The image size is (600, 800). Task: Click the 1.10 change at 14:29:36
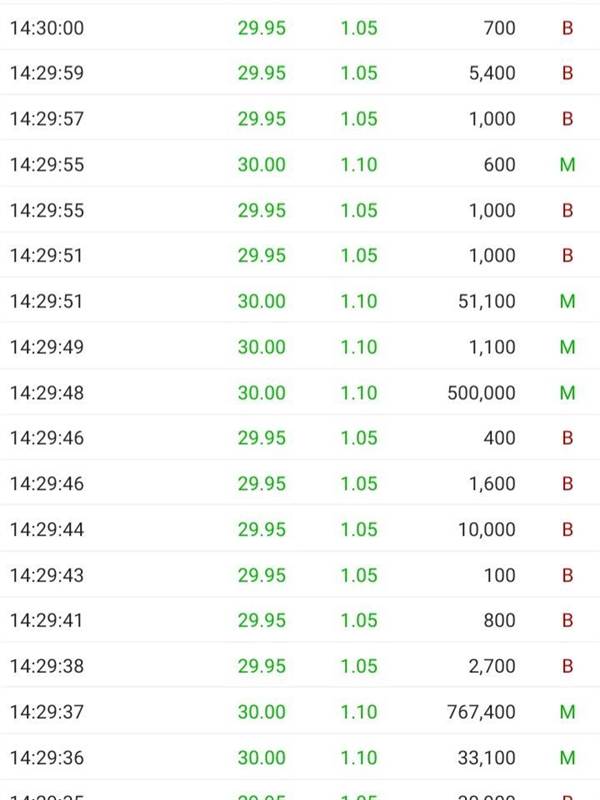click(359, 758)
